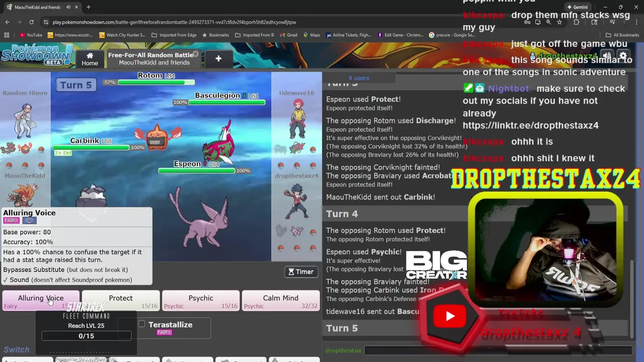This screenshot has width=644, height=362.
Task: Open a new browser tab with the plus
Action: click(88, 7)
